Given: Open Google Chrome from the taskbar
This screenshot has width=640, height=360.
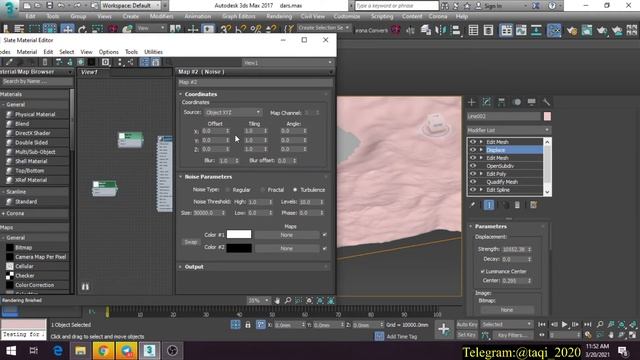Looking at the screenshot, I should click(x=103, y=351).
